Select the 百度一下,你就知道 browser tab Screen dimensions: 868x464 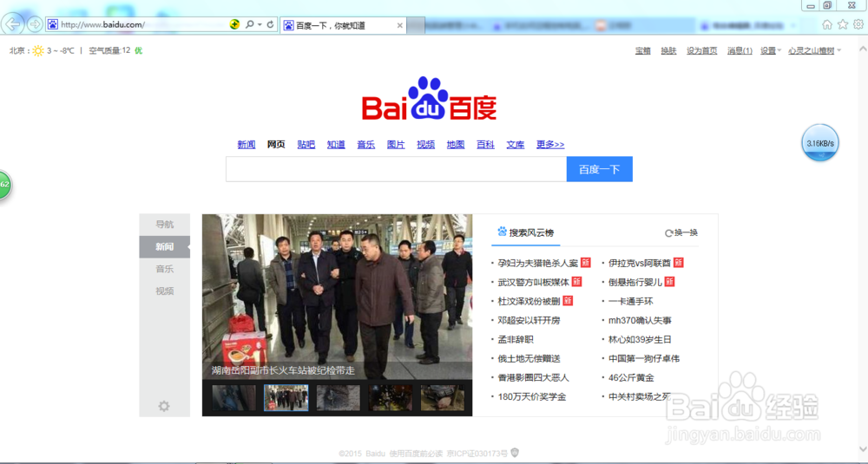pyautogui.click(x=343, y=25)
